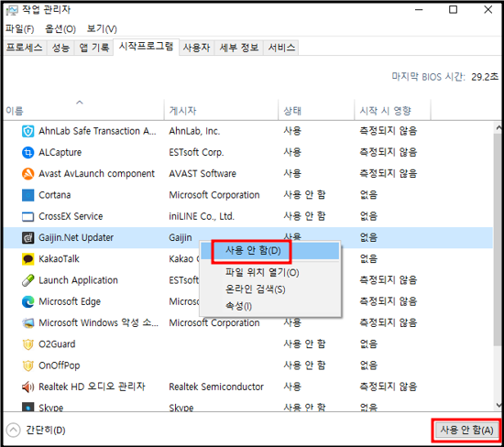Screen dimensions: 504x447
Task: Switch to the 프로세스 tab
Action: click(x=25, y=48)
